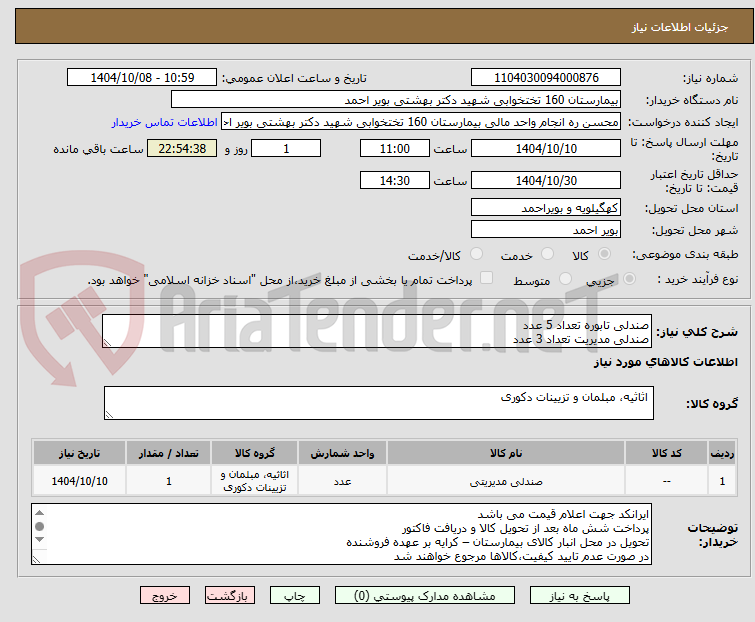This screenshot has width=755, height=622.
Task: Click the table cell date 1404/10/10
Action: coord(79,481)
